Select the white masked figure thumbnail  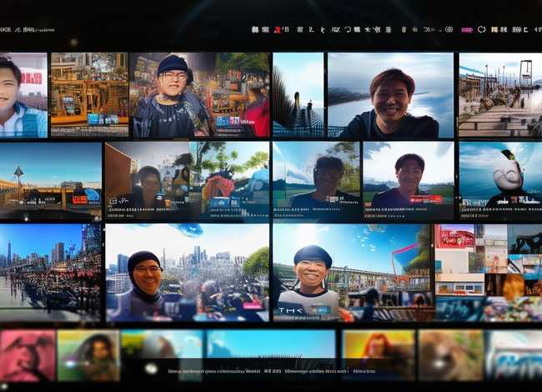click(x=499, y=180)
